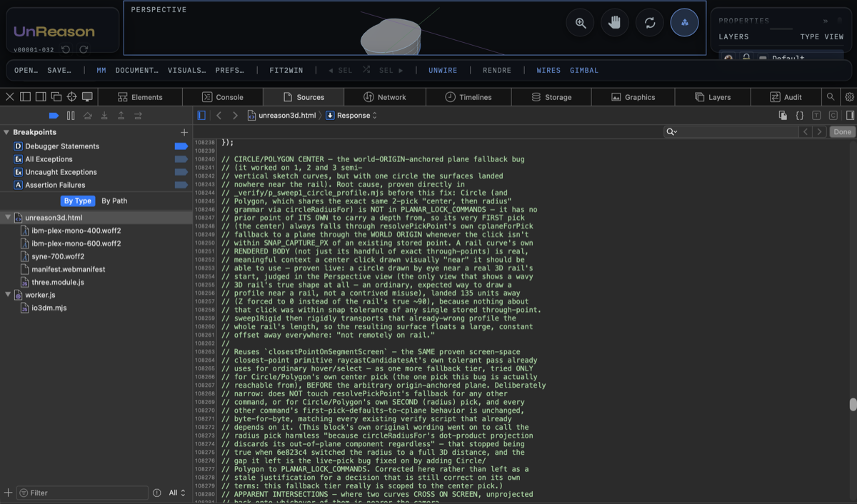857x504 pixels.
Task: Open the All filter dropdown at bottom
Action: (177, 493)
